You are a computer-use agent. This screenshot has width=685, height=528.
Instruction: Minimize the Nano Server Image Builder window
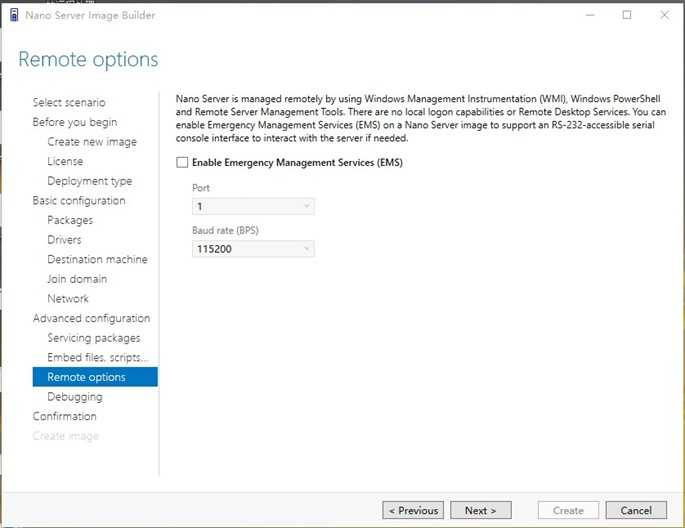590,15
